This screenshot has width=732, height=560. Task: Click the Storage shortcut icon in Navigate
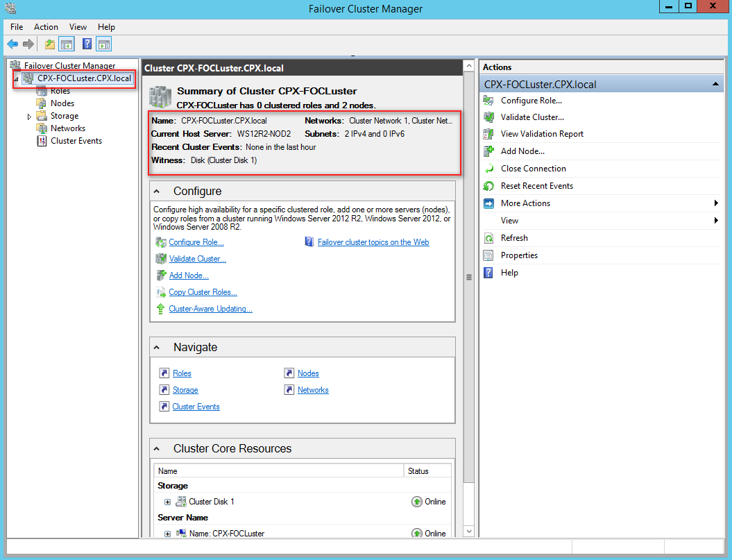(164, 389)
